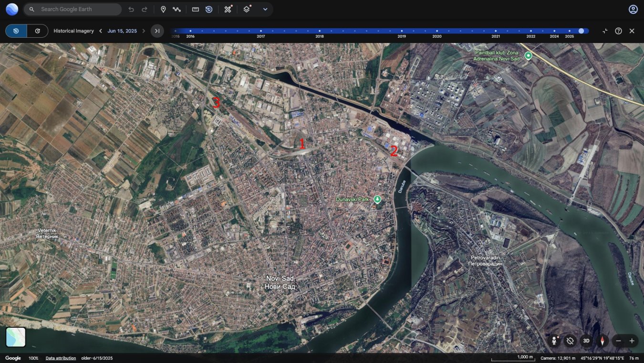Toggle 3D view mode
This screenshot has width=644, height=363.
(586, 341)
